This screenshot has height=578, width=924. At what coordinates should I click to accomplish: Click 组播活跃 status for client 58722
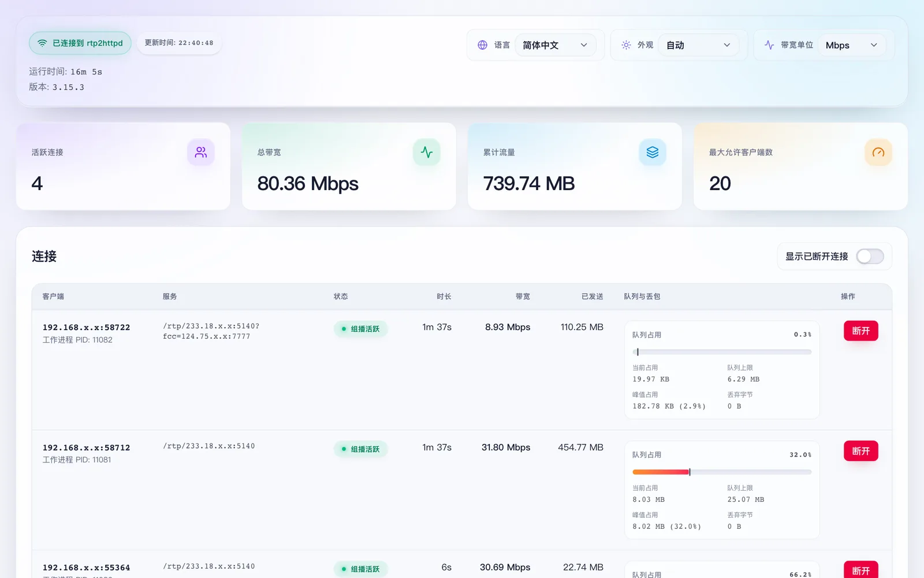(x=360, y=329)
